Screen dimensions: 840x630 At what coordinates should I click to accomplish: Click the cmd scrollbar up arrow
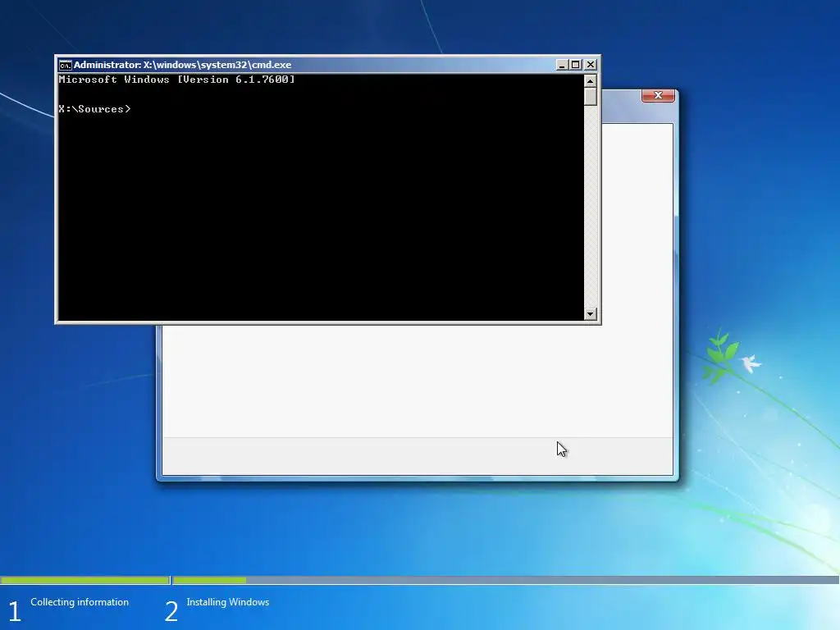point(591,81)
